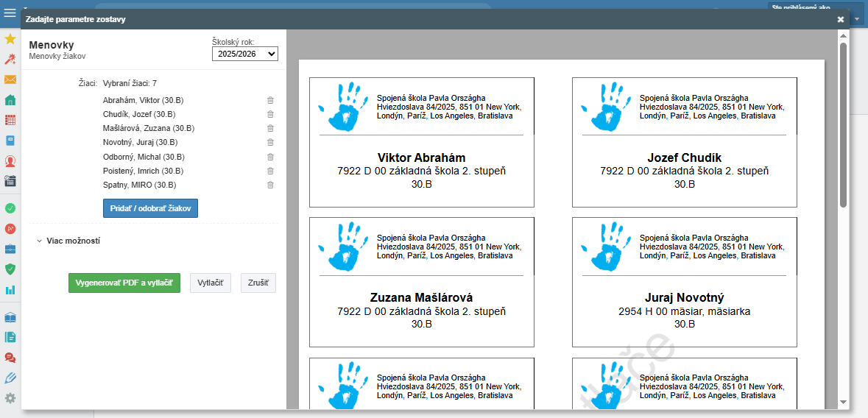Viewport: 868px width, 418px height.
Task: Expand the Viac možností section
Action: tap(68, 241)
